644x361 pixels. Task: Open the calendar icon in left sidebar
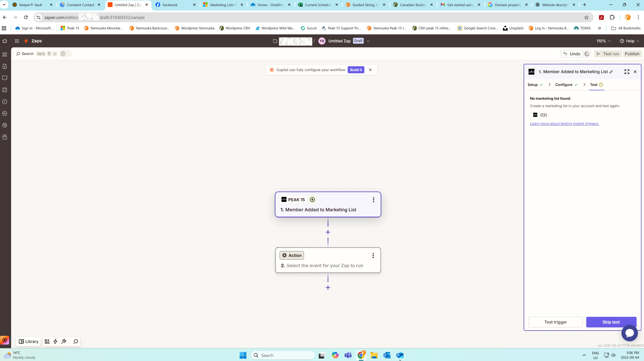point(5,90)
